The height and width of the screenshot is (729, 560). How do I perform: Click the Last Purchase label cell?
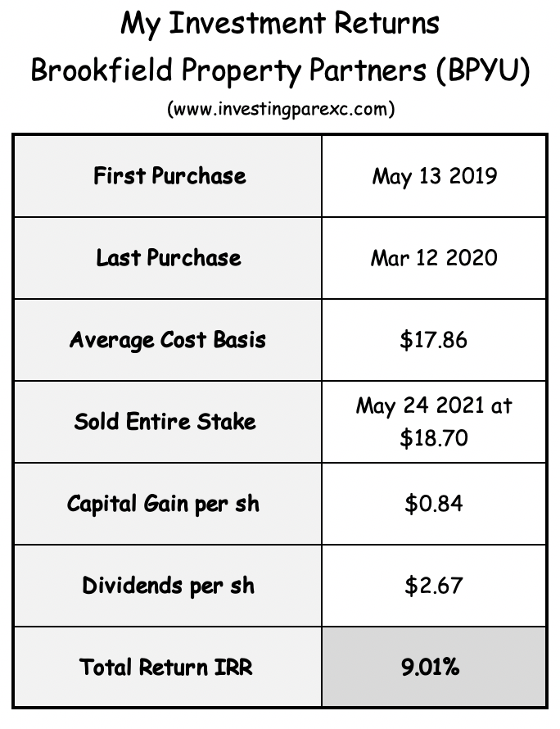pos(168,258)
